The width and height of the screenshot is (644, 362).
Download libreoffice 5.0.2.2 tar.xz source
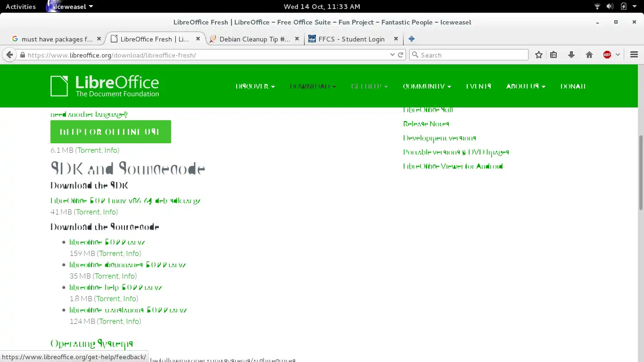(107, 242)
